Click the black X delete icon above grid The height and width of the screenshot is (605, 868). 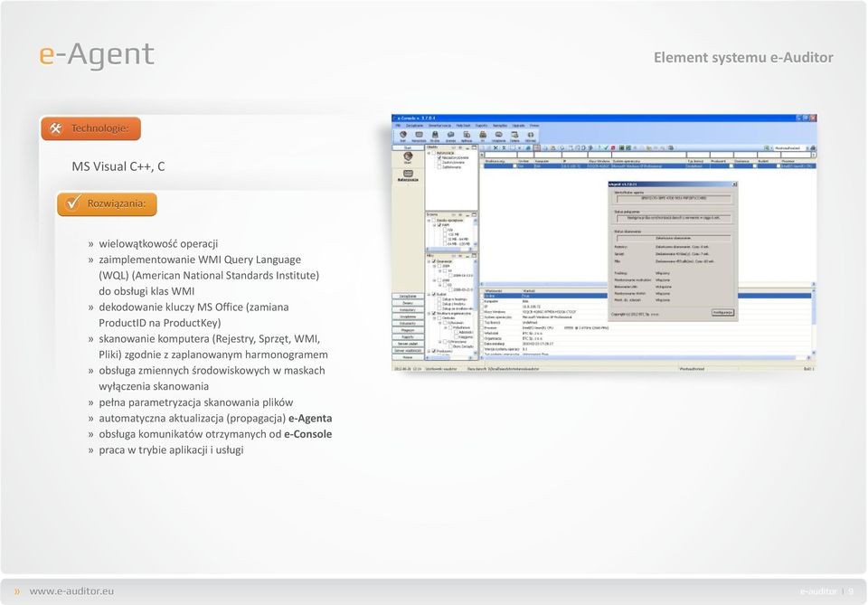point(495,147)
